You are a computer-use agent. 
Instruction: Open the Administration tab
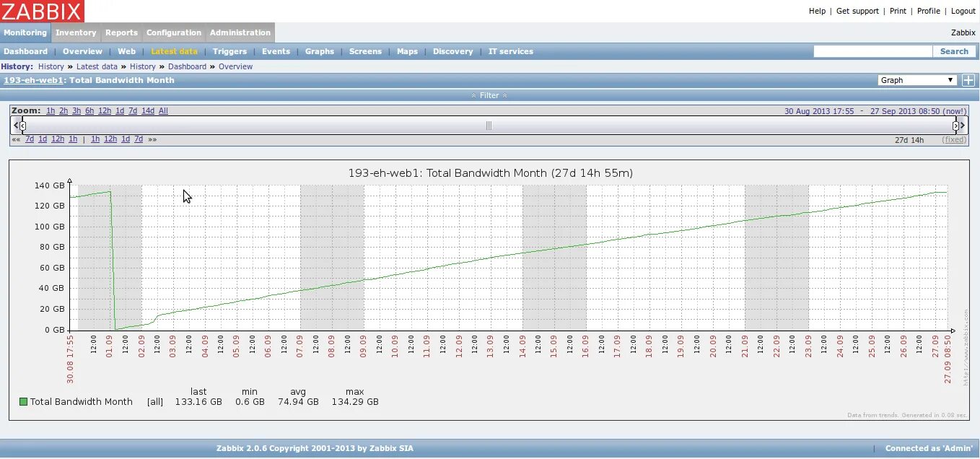[x=240, y=32]
